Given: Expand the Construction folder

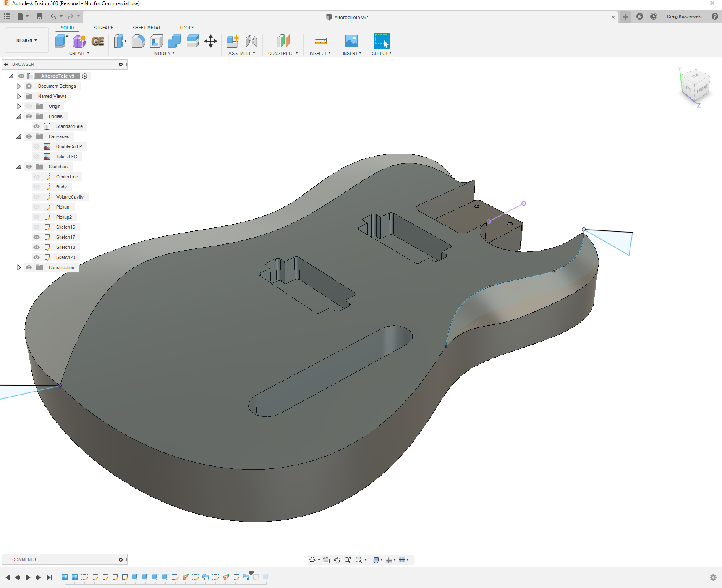Looking at the screenshot, I should tap(18, 267).
